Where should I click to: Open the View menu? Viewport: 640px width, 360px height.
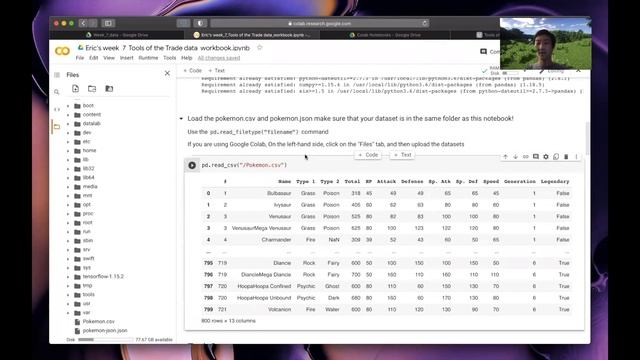tap(109, 58)
